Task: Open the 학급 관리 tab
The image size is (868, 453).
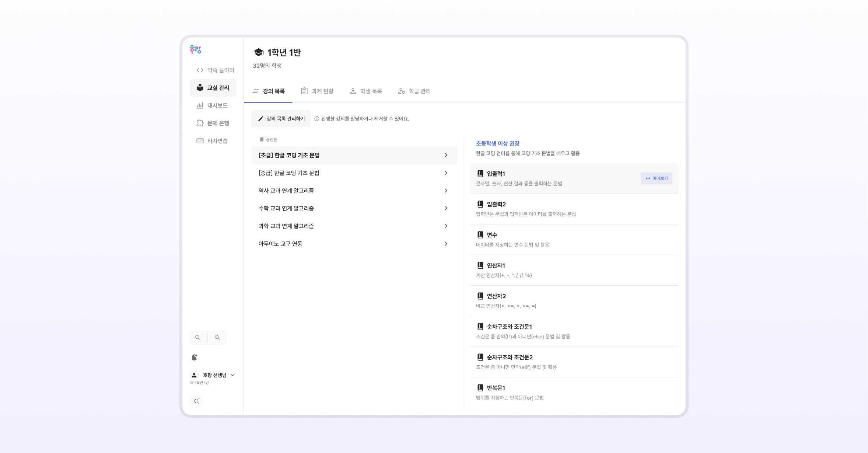Action: coord(414,91)
